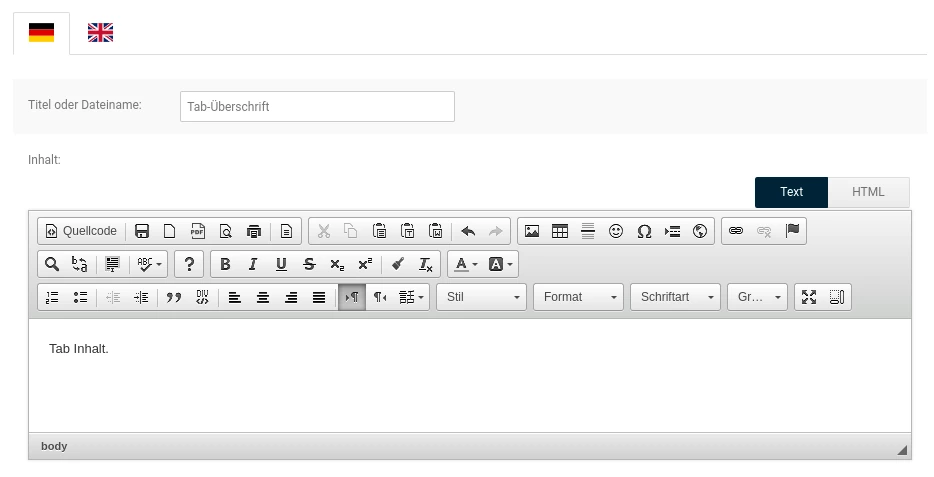
Task: Insert page break icon
Action: click(x=672, y=231)
